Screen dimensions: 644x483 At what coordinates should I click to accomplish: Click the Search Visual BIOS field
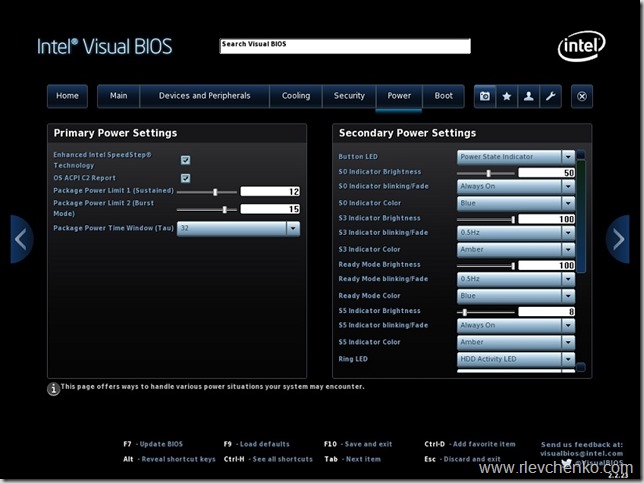point(344,46)
